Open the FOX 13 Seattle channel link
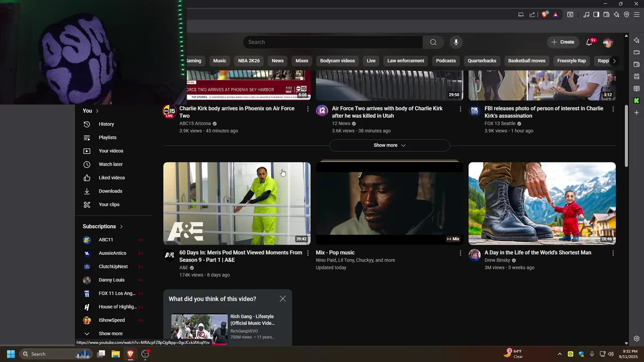The height and width of the screenshot is (362, 644). [x=500, y=124]
